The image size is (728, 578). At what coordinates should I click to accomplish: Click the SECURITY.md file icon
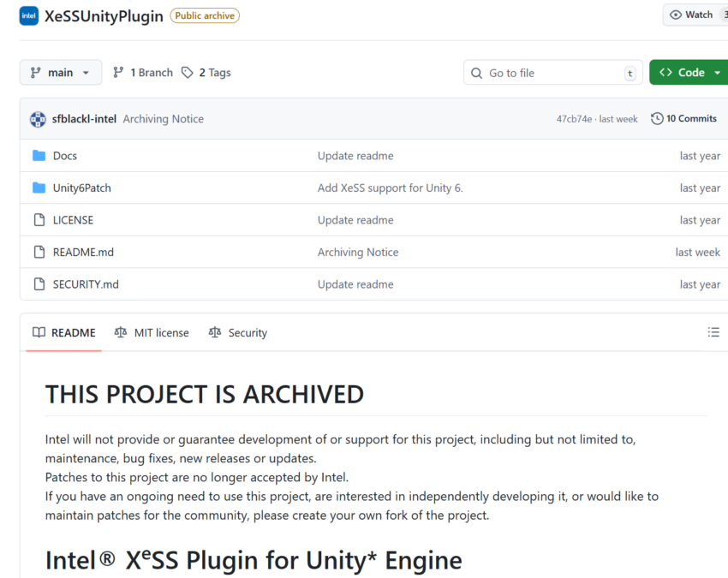click(x=39, y=284)
